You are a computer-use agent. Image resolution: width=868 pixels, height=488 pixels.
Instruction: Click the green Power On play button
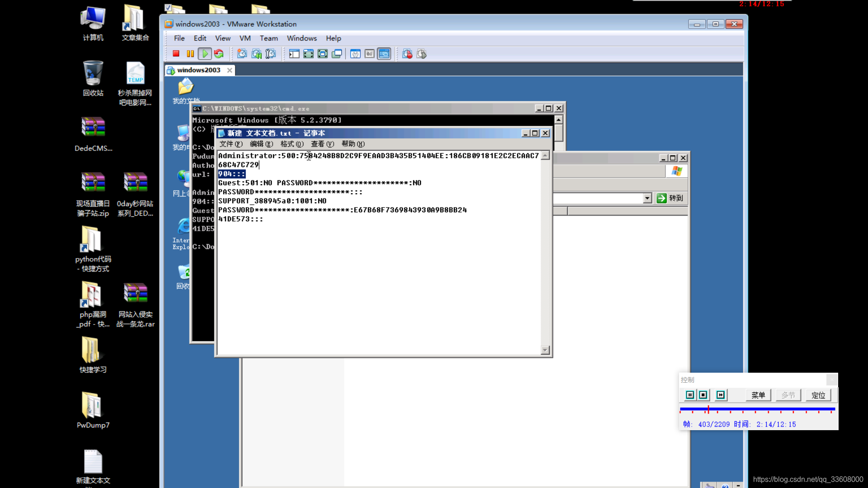205,54
